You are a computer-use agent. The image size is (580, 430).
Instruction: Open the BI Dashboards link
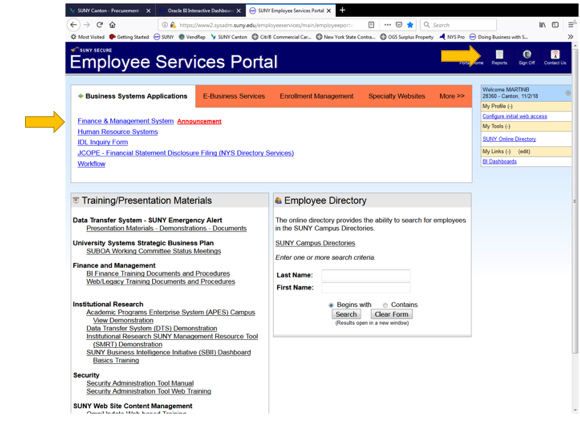click(499, 162)
